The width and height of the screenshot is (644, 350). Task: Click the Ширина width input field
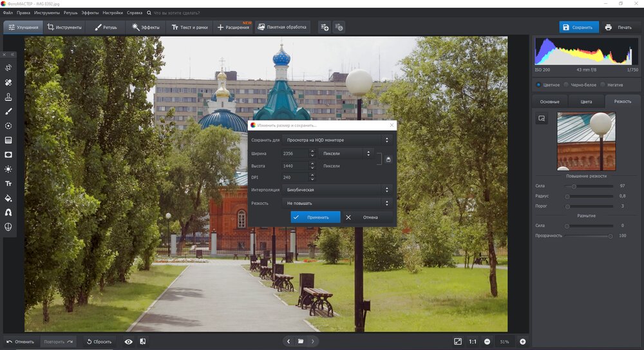coord(295,153)
